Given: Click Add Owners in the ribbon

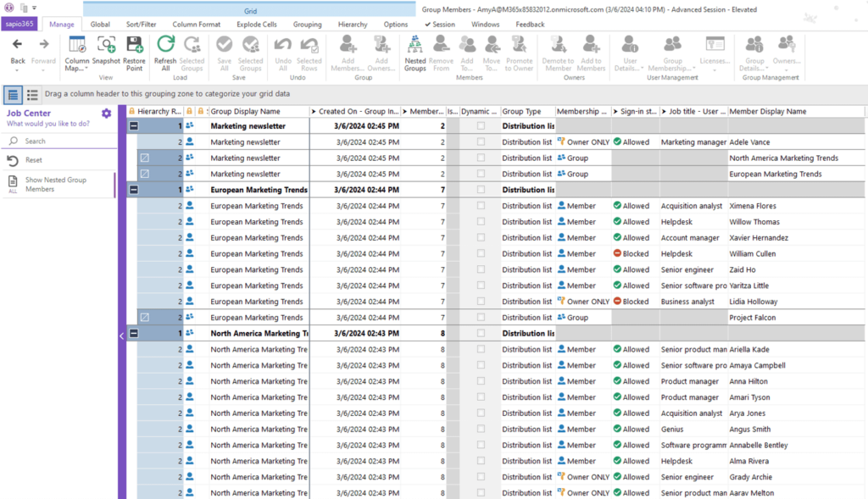Looking at the screenshot, I should pyautogui.click(x=381, y=53).
